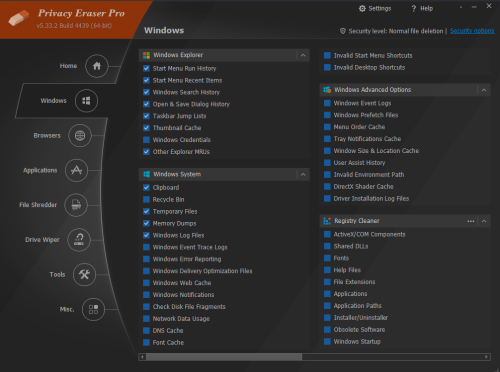Image resolution: width=500 pixels, height=372 pixels.
Task: Uncheck Start Menu Run History
Action: click(x=146, y=68)
